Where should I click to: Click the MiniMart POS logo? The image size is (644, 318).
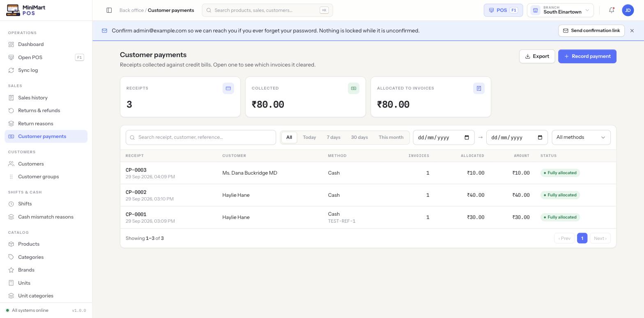pos(26,10)
